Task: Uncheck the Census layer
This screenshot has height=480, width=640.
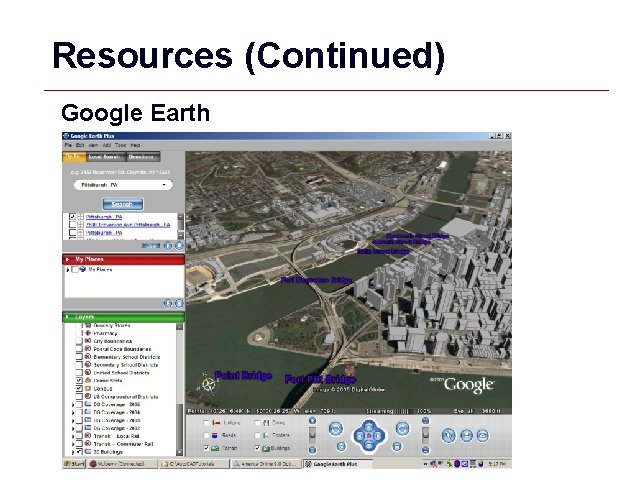Action: [79, 389]
